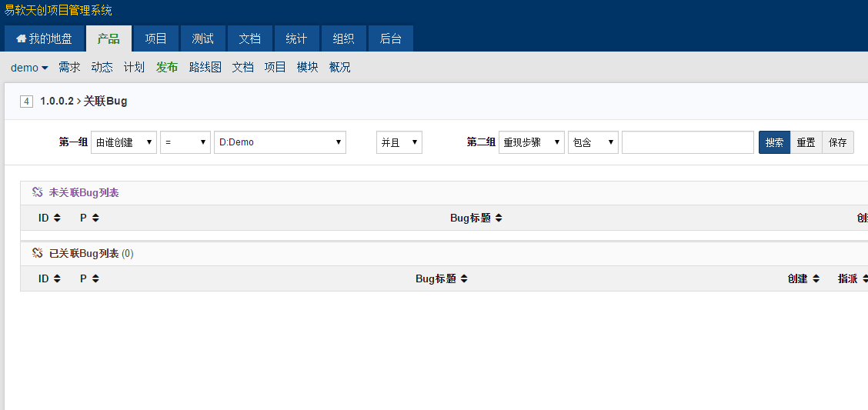Click the home icon in 我的地盘
The width and height of the screenshot is (868, 410).
tap(22, 38)
